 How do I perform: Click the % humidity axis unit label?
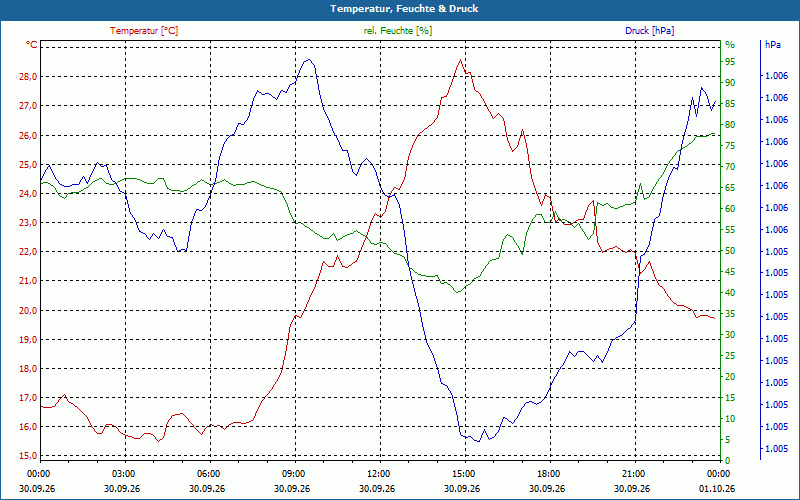tap(730, 45)
